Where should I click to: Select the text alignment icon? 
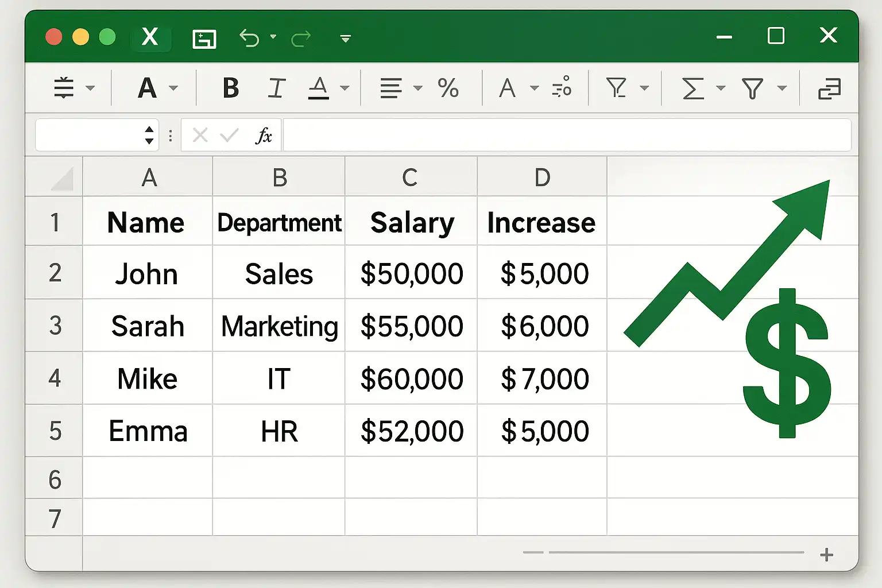[391, 88]
